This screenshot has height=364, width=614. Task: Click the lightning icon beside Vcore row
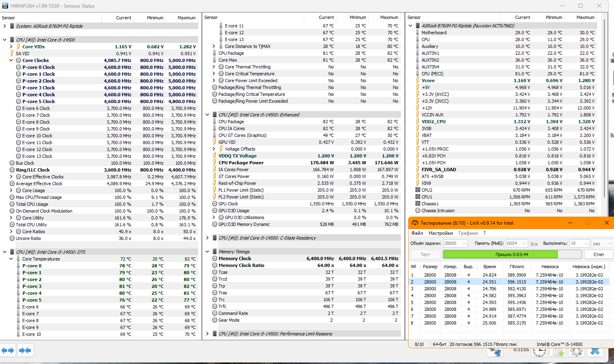(x=417, y=81)
